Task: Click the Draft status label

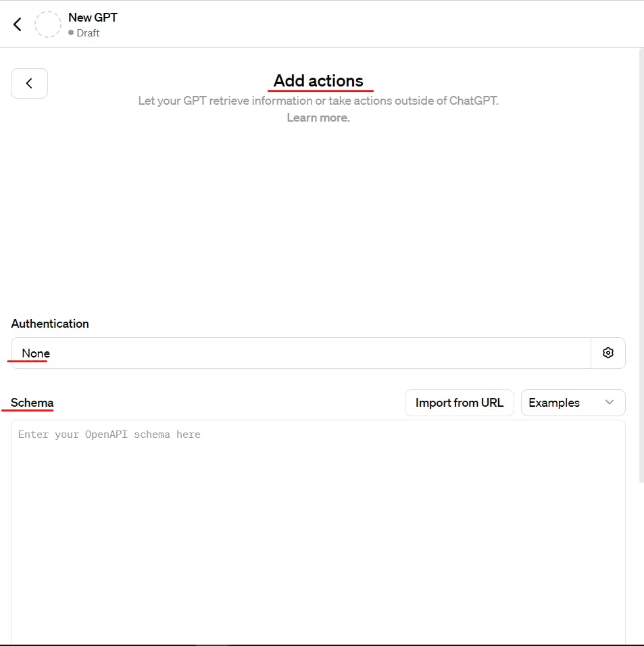Action: coord(88,33)
